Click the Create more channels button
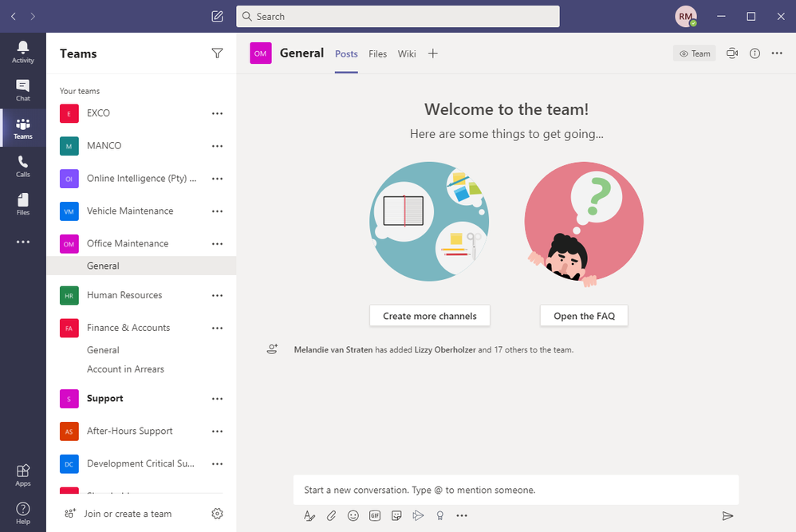796x532 pixels. coord(429,316)
